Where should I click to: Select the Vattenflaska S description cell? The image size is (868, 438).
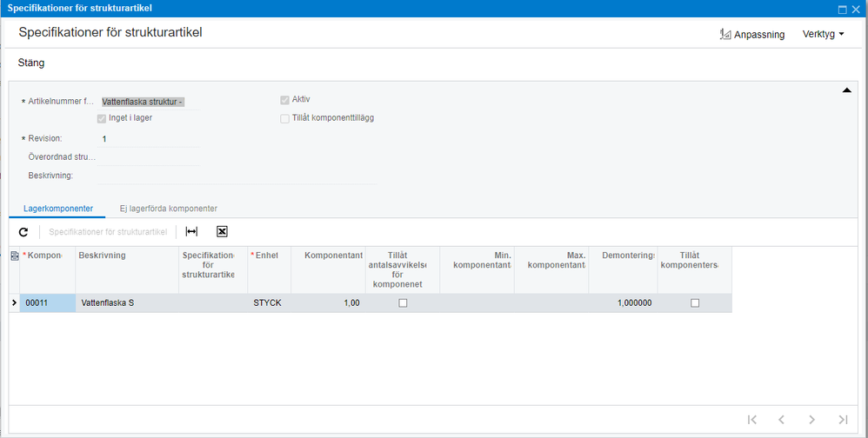click(127, 303)
